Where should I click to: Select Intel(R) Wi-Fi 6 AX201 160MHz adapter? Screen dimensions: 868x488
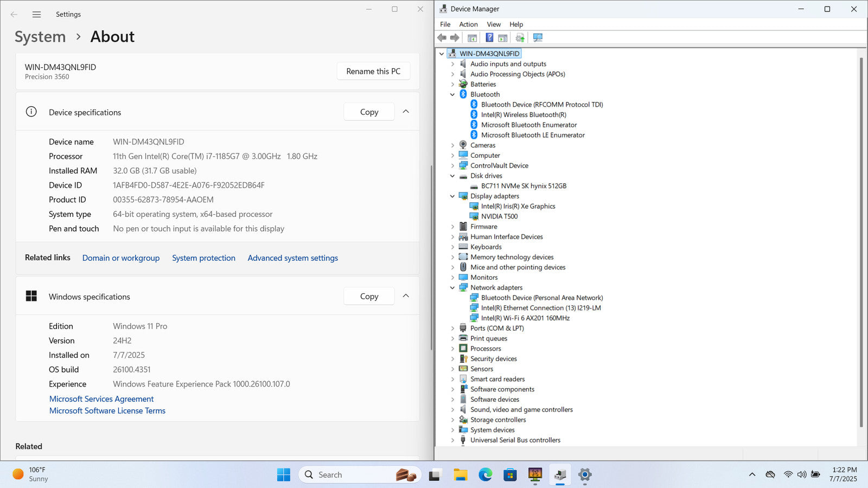click(525, 318)
